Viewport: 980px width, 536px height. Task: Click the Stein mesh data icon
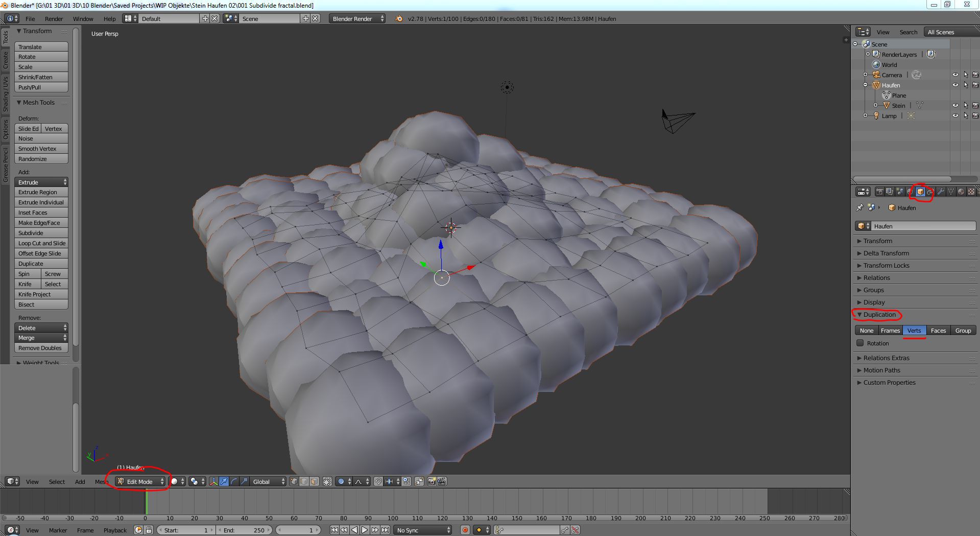[920, 105]
